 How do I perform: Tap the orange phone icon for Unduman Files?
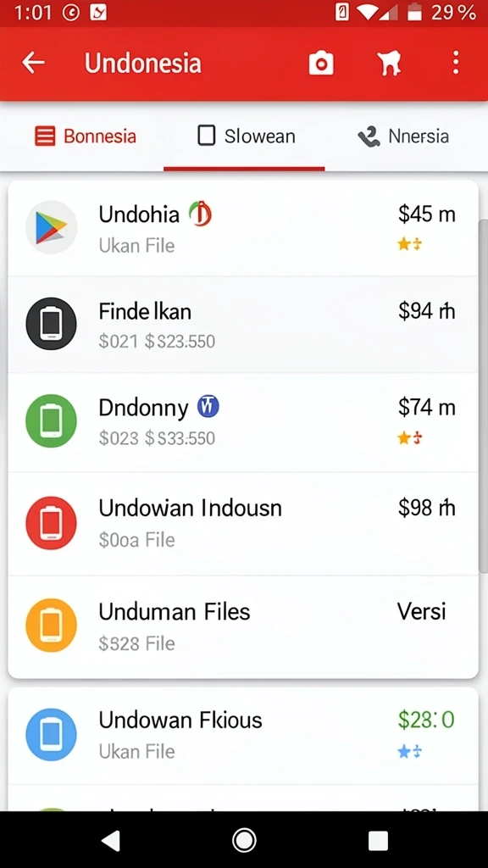52,625
